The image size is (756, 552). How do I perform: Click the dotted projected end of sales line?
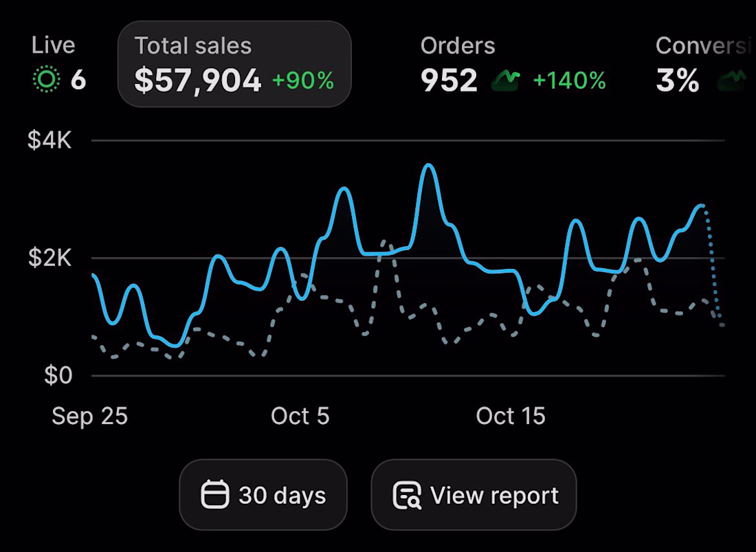(x=713, y=264)
